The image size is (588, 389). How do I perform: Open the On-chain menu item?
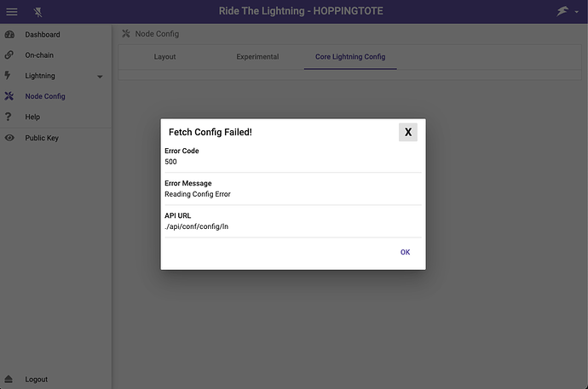39,55
